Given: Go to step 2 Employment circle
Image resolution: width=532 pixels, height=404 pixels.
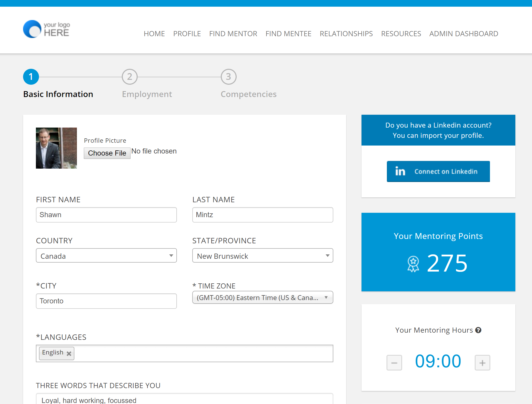Looking at the screenshot, I should pyautogui.click(x=130, y=77).
